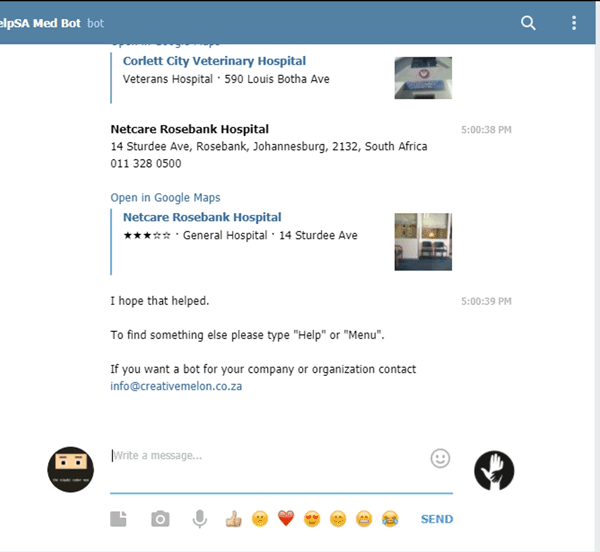Open emoji picker smiley icon
Screen dimensions: 600x552
click(440, 458)
